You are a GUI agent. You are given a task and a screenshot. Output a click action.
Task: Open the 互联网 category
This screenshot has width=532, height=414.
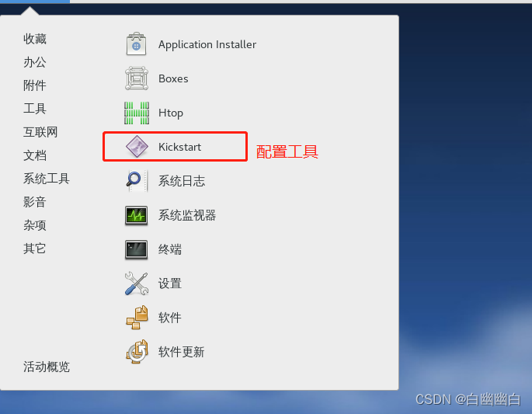click(40, 132)
